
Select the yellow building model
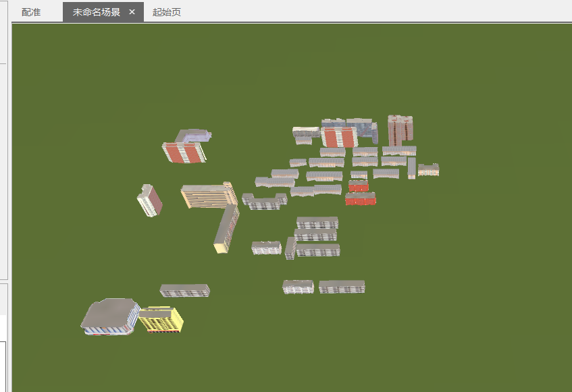[x=161, y=320]
